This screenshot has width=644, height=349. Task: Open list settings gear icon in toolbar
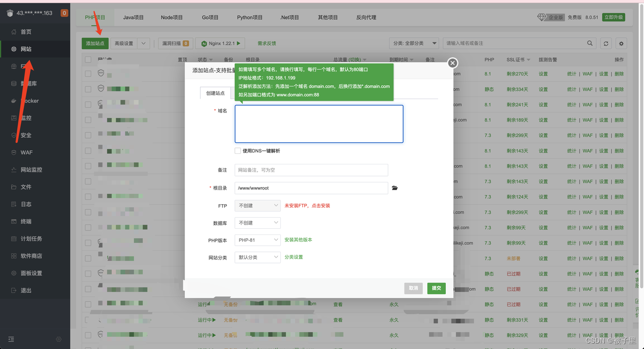621,43
